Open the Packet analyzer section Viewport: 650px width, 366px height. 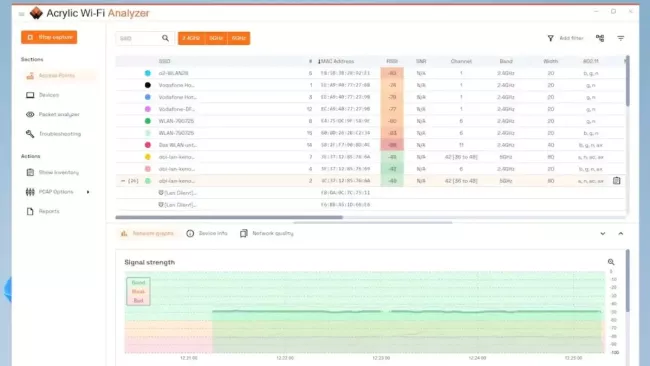[58, 114]
